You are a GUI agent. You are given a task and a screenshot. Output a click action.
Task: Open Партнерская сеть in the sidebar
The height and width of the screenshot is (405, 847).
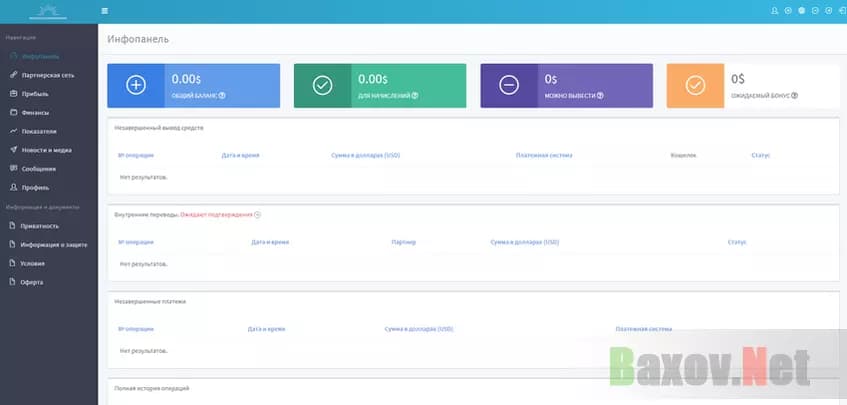click(x=48, y=75)
